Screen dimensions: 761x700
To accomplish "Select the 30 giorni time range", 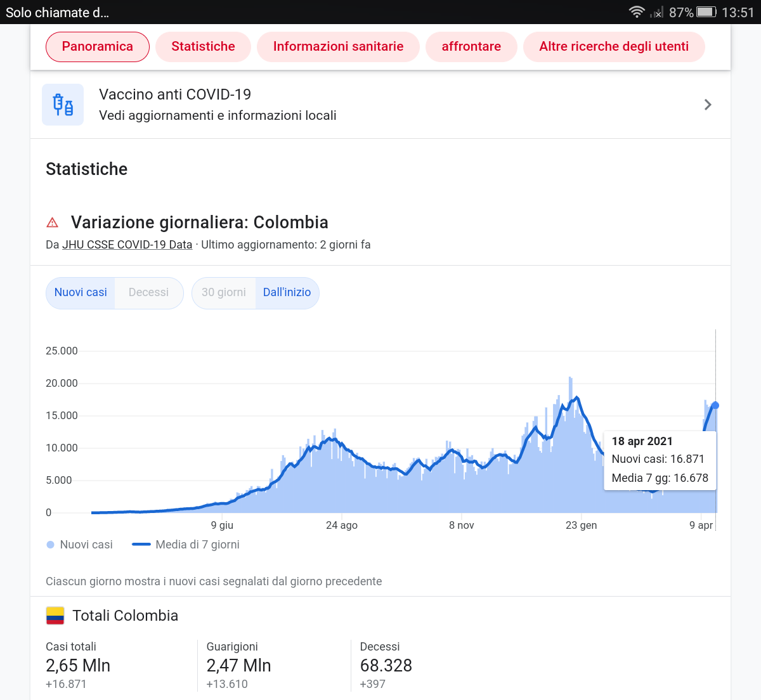I will pos(224,293).
